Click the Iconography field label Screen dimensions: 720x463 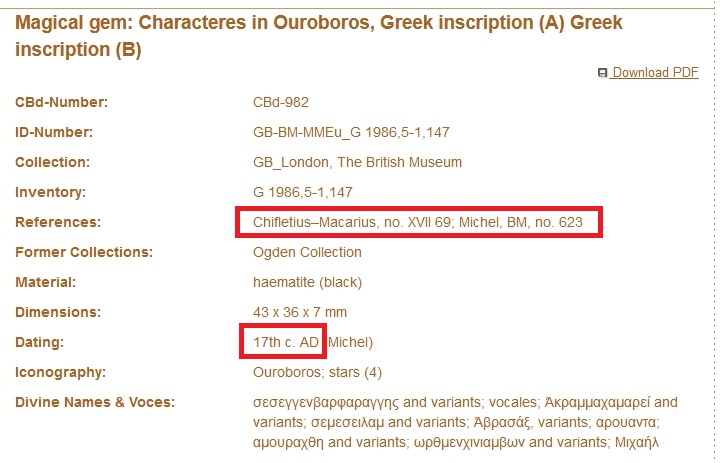[58, 372]
